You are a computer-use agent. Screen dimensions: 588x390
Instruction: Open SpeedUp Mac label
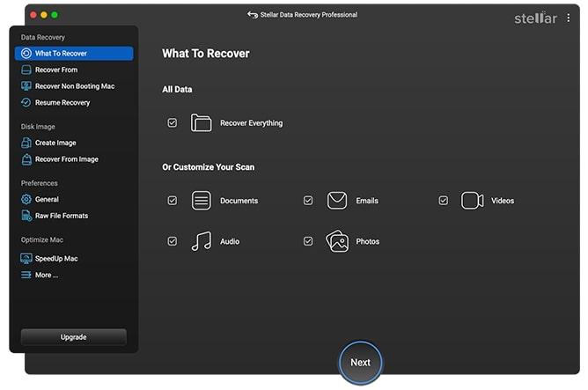click(56, 258)
